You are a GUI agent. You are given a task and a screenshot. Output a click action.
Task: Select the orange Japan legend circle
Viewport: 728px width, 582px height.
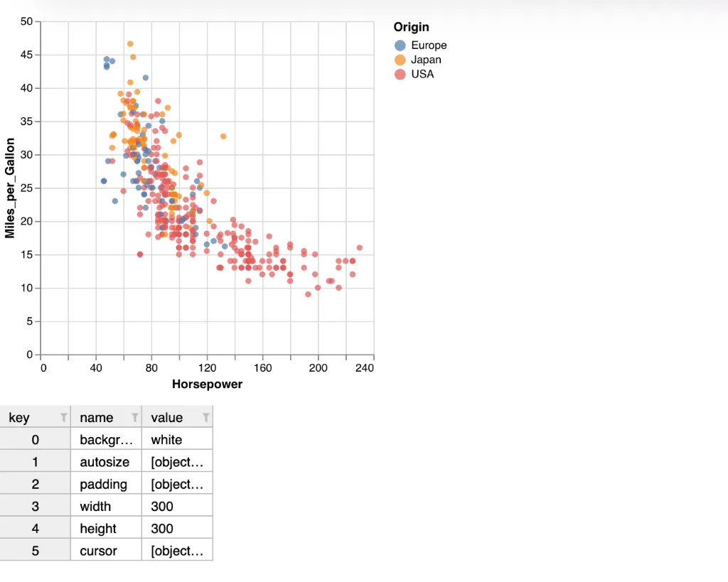tap(400, 60)
